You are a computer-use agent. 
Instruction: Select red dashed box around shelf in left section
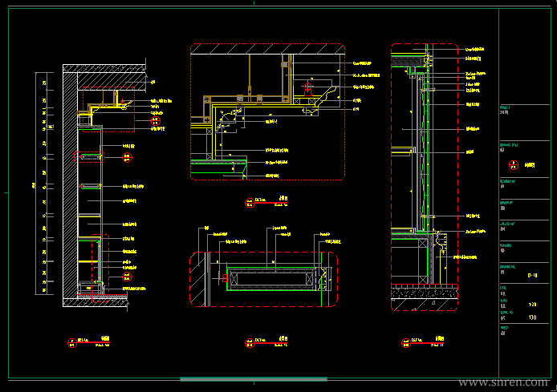(89, 157)
